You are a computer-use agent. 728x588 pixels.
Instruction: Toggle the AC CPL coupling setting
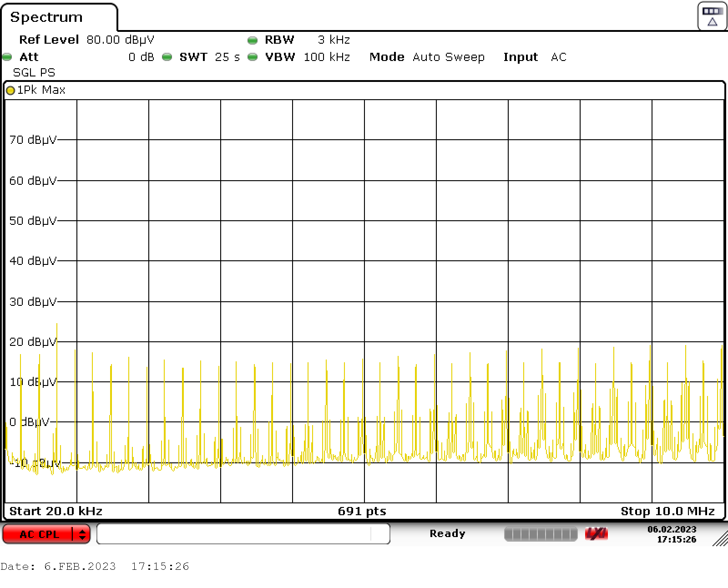(39, 534)
